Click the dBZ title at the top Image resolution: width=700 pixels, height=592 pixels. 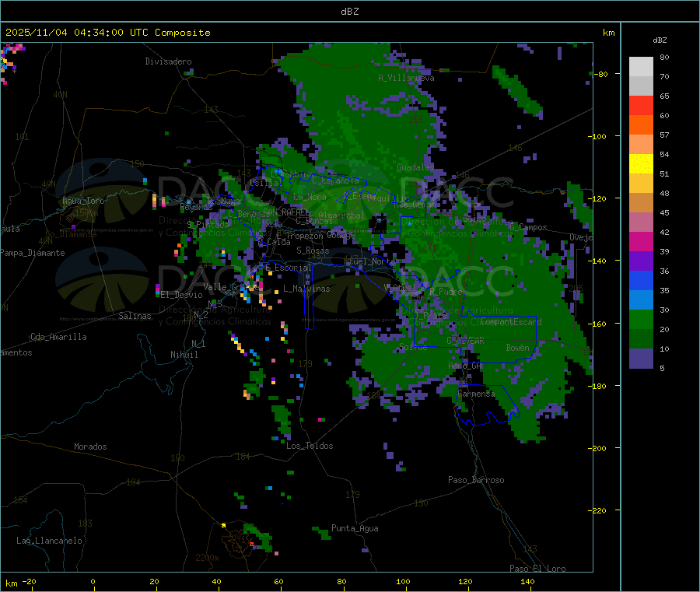(x=349, y=12)
